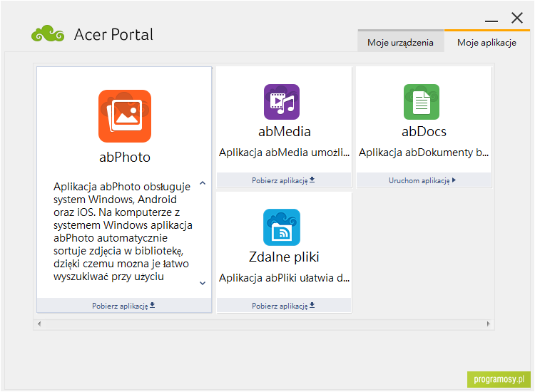Viewport: 535px width, 392px height.
Task: Click the download arrow icon under Zdalne pliki
Action: tap(312, 305)
